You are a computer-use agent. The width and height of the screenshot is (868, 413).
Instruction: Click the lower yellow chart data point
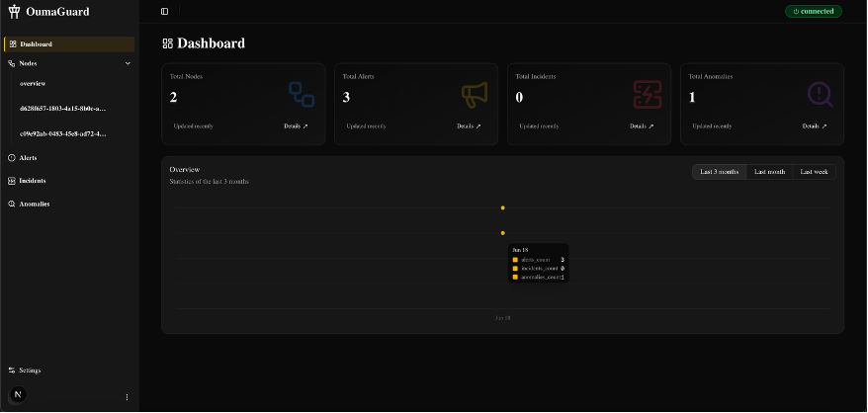(502, 233)
